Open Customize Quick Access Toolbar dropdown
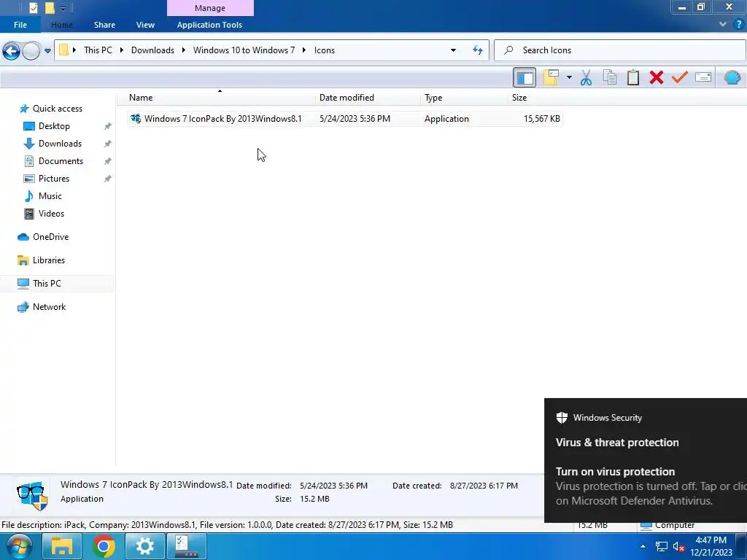 (x=63, y=9)
